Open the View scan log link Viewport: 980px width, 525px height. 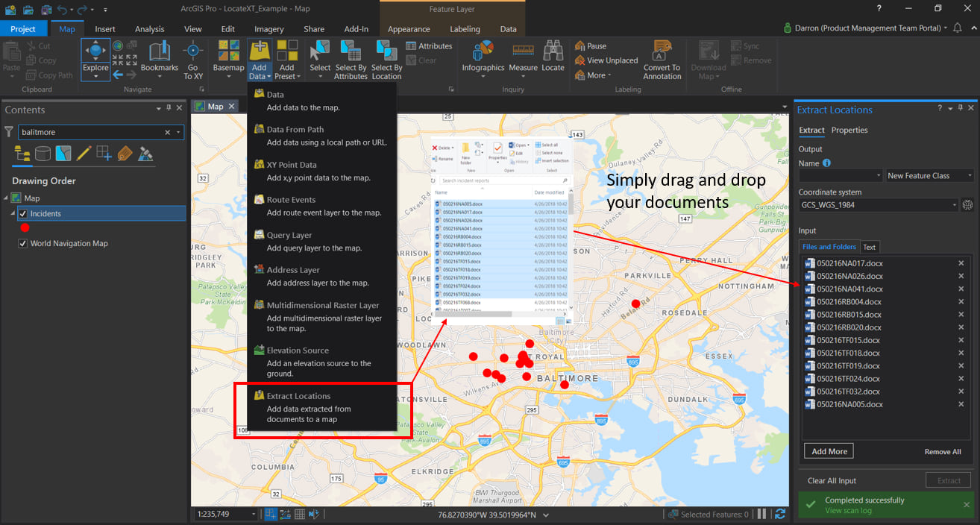pos(848,511)
